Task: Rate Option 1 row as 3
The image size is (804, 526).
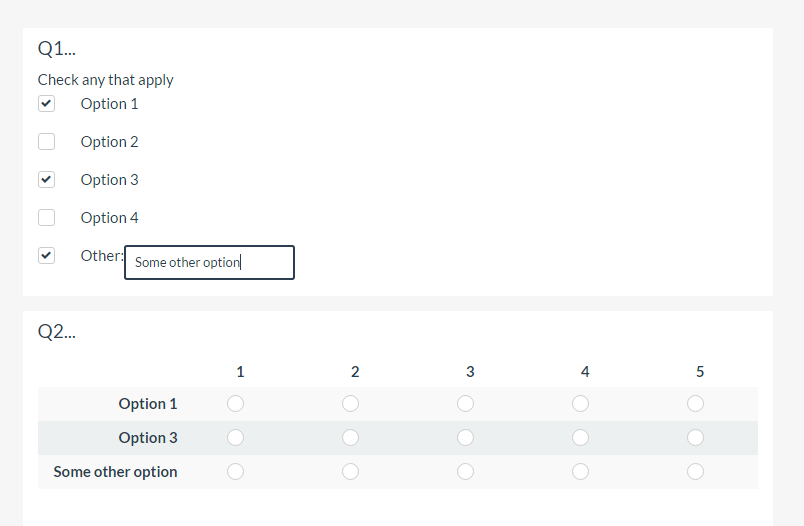Action: tap(466, 404)
